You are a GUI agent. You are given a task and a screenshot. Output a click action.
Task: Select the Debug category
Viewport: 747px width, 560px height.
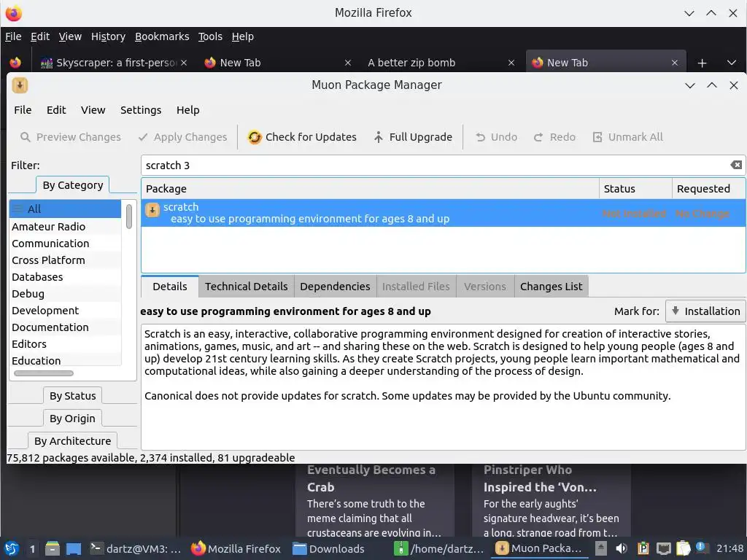[x=65, y=294]
